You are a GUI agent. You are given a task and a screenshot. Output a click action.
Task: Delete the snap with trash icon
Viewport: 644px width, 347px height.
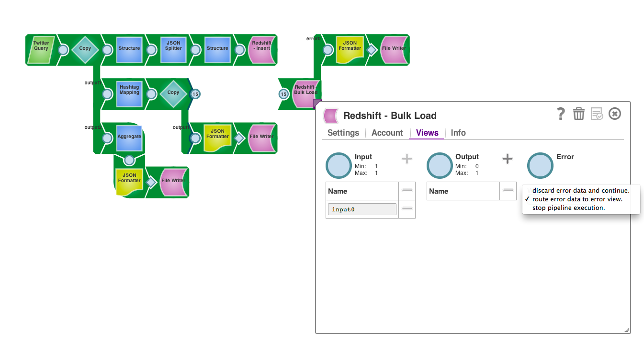coord(579,114)
